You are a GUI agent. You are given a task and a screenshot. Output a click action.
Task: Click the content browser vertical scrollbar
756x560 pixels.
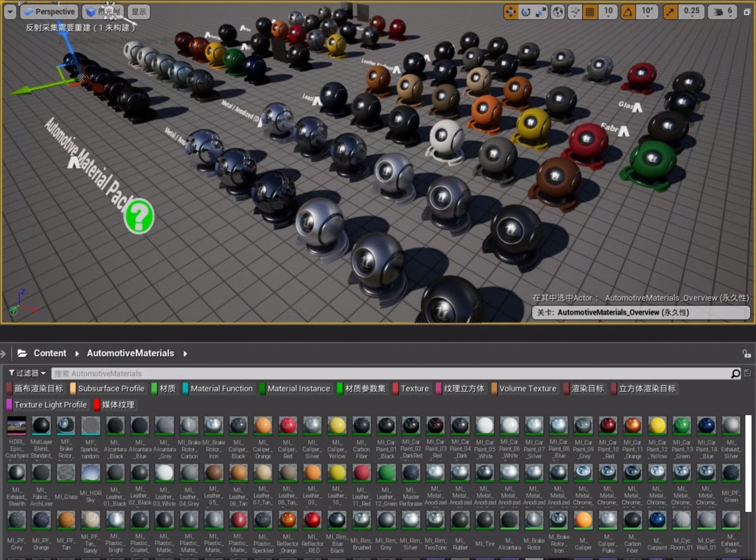tap(748, 463)
